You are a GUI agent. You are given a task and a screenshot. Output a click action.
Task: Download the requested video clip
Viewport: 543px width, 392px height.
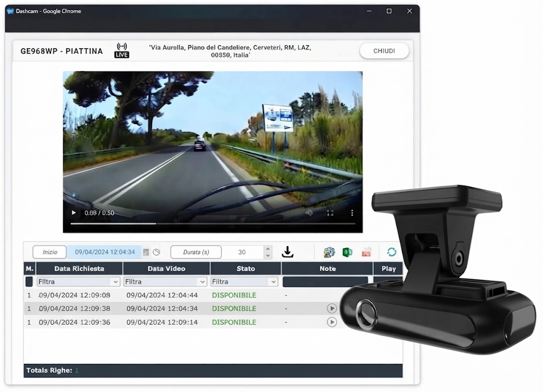[x=287, y=252]
